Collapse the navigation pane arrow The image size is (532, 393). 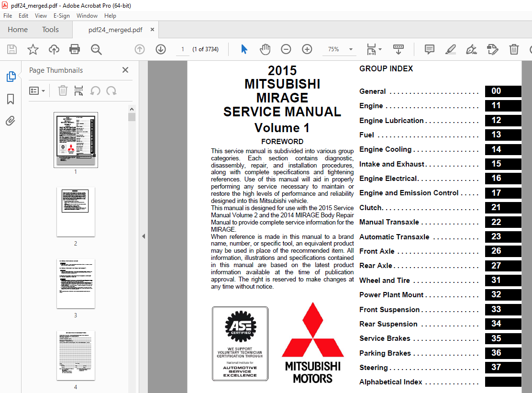tap(144, 236)
